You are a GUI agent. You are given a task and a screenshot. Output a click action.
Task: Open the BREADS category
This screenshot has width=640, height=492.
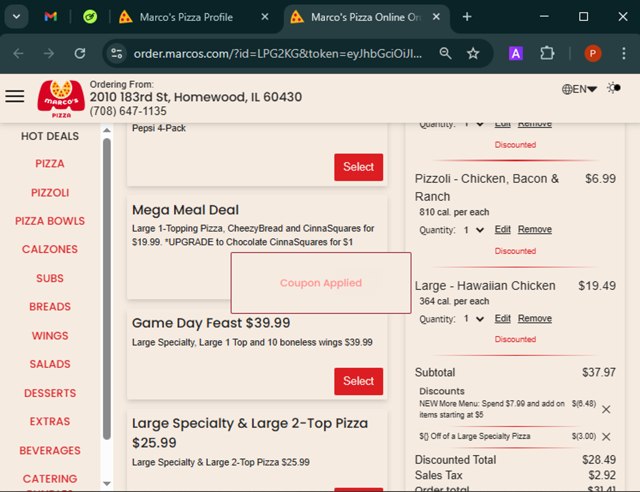[50, 307]
